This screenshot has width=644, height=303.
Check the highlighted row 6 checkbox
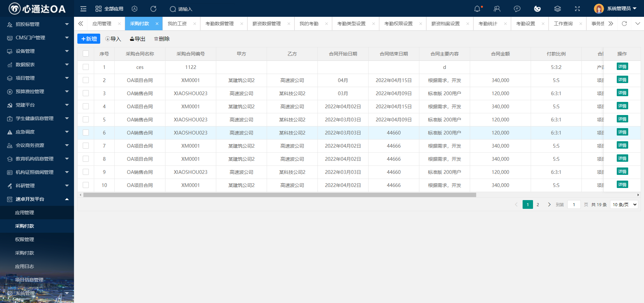[86, 132]
